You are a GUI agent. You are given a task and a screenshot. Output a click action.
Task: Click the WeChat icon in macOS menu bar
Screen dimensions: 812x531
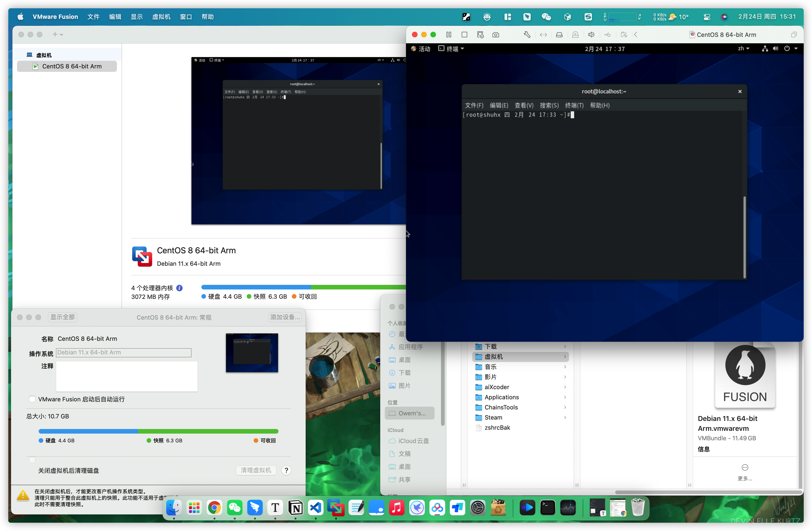[546, 17]
